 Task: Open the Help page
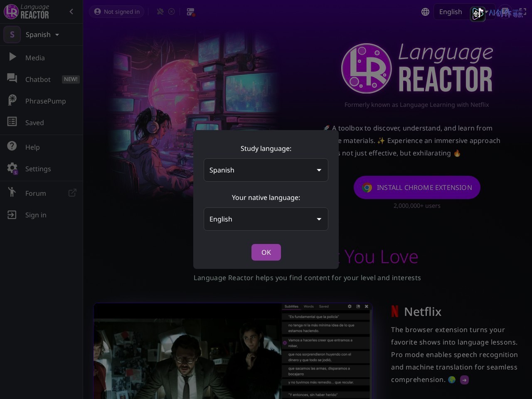[42, 147]
